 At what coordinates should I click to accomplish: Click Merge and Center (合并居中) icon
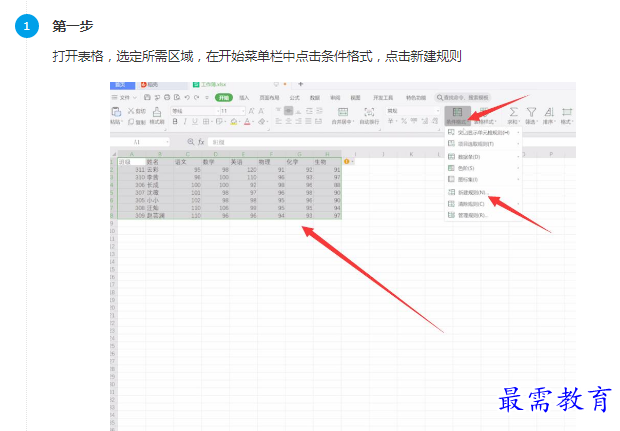tap(343, 112)
